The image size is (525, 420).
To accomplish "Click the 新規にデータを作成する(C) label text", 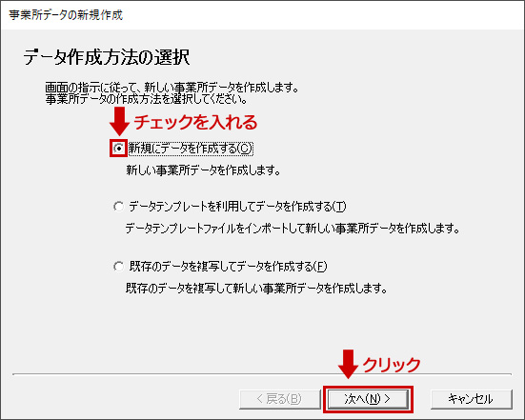I will click(x=191, y=149).
